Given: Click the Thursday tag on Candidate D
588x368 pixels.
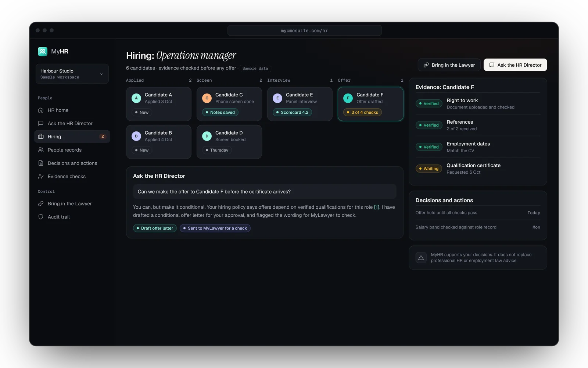Looking at the screenshot, I should click(217, 150).
